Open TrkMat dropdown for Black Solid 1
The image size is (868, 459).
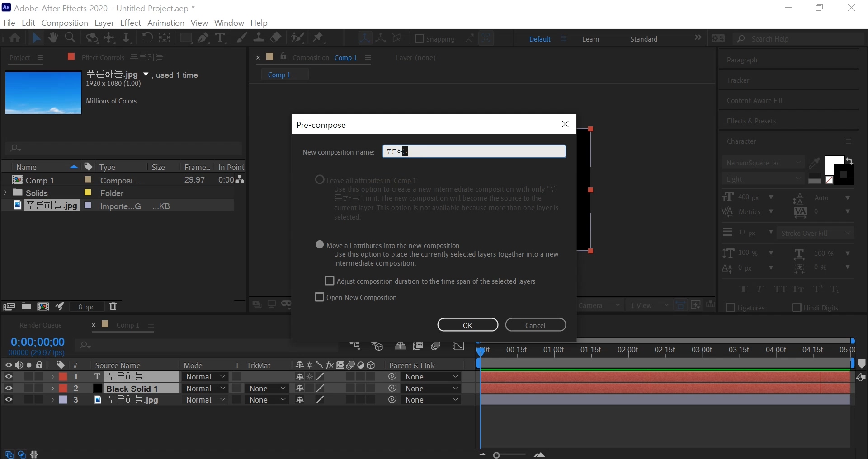(267, 388)
